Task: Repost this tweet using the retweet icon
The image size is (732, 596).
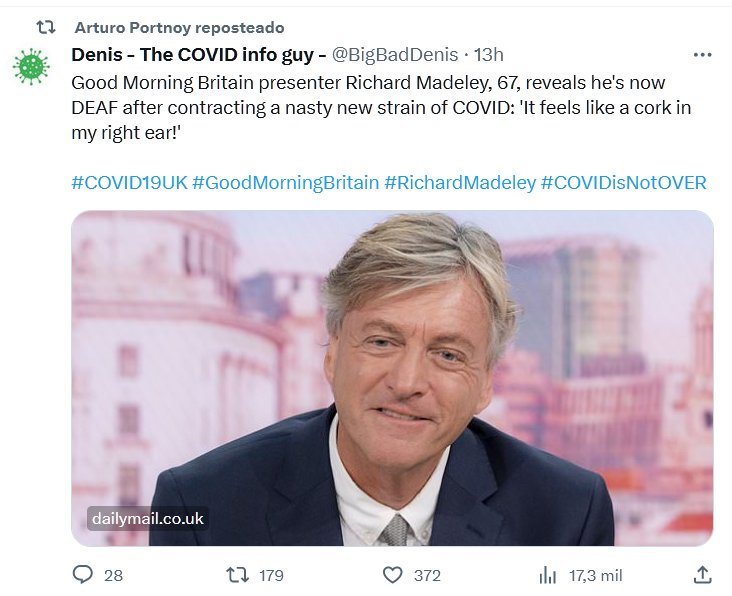Action: pos(237,575)
